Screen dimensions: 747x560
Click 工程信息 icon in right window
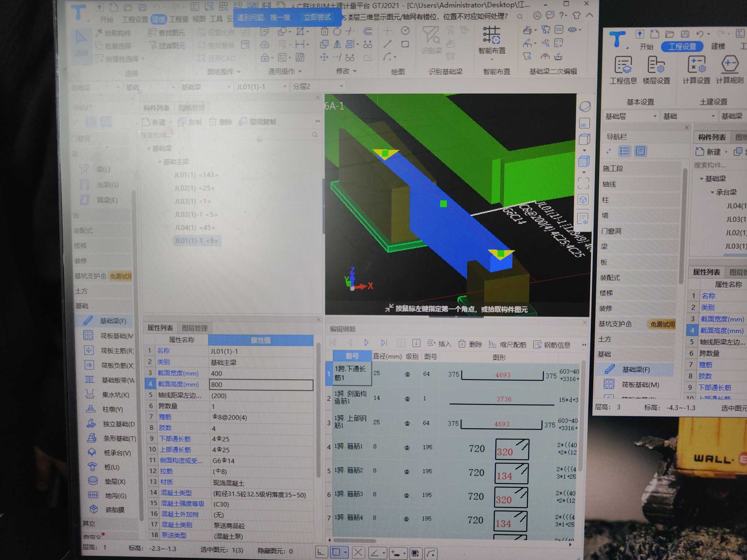(623, 70)
